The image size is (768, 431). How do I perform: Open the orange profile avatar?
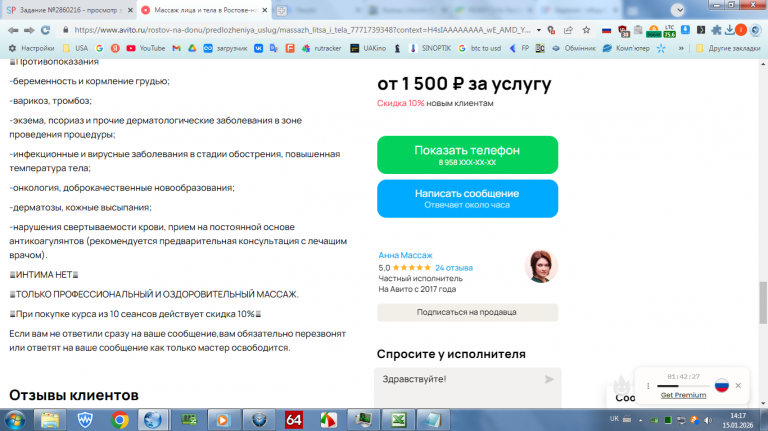pos(741,30)
